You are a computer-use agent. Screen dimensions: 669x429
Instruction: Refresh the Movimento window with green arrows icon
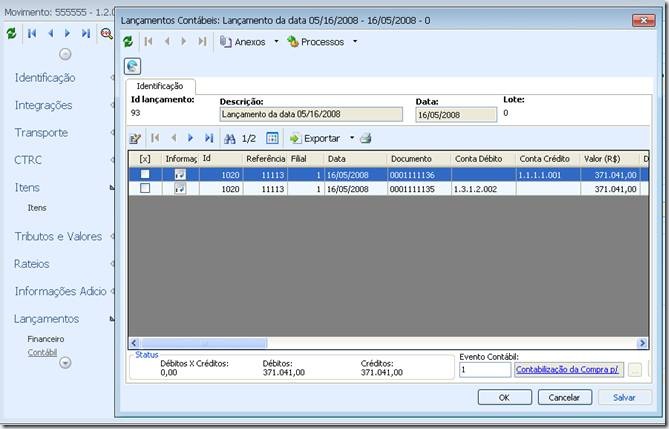11,33
